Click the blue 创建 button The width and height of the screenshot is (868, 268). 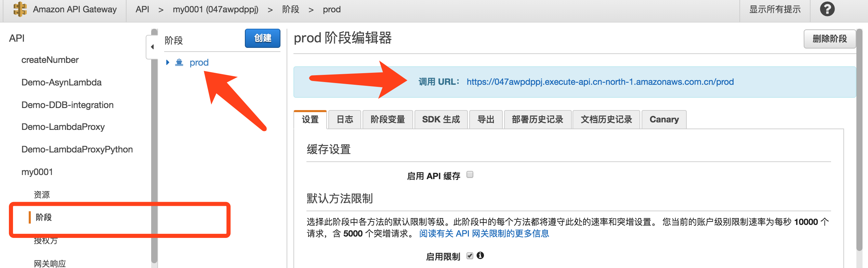263,38
